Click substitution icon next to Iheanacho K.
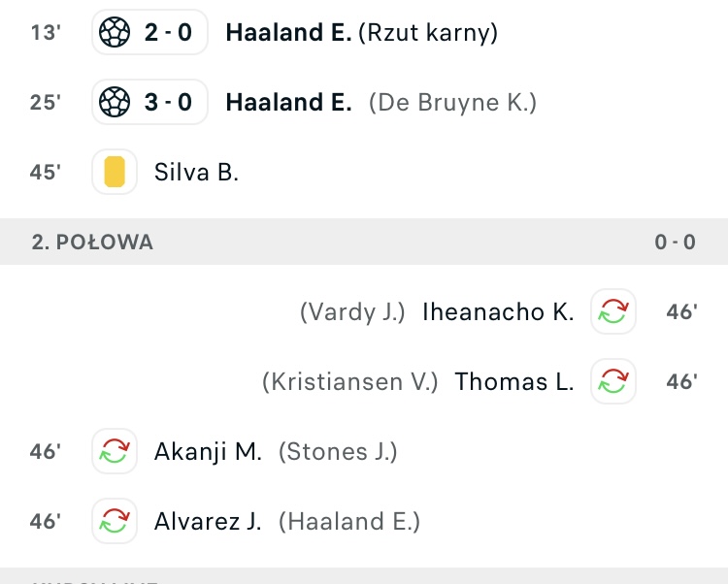 point(613,311)
